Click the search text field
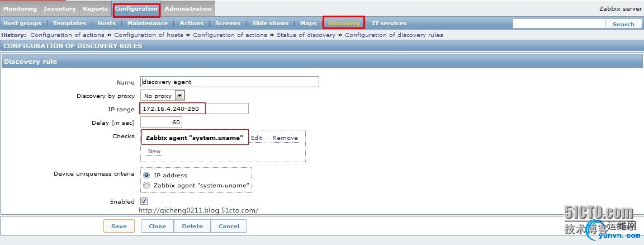 (x=558, y=24)
